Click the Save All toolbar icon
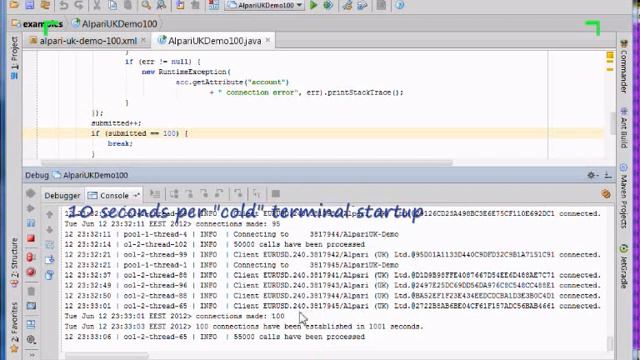Image resolution: width=640 pixels, height=360 pixels. (29, 5)
